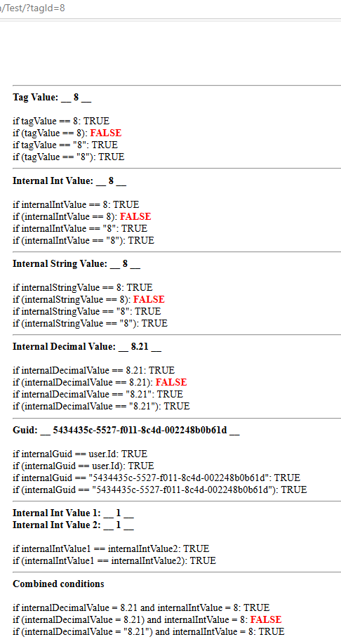The width and height of the screenshot is (341, 644).
Task: Click the 'Internal Decimal Value: 8.21' heading
Action: pos(87,347)
